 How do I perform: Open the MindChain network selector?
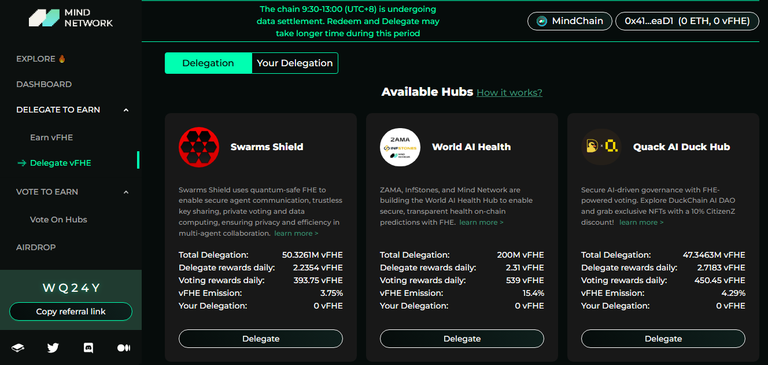[x=570, y=21]
